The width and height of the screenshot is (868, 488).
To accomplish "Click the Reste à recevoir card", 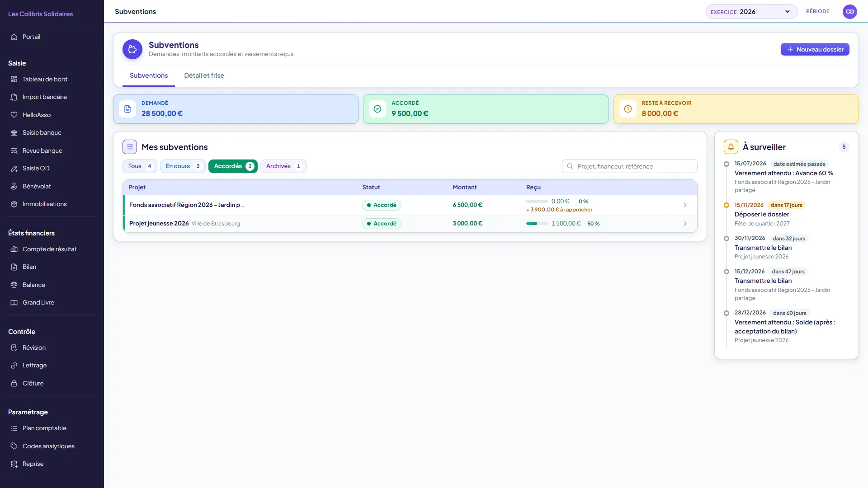I will tap(736, 109).
